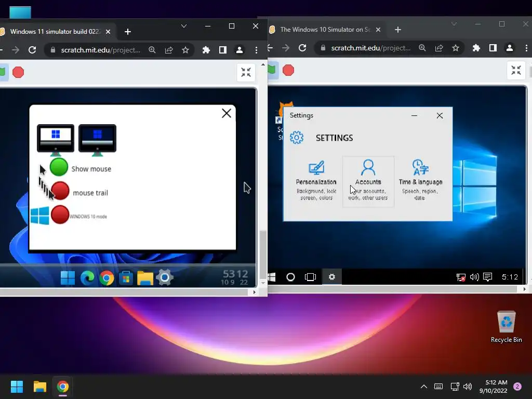Open host volume control in system tray

point(468,387)
